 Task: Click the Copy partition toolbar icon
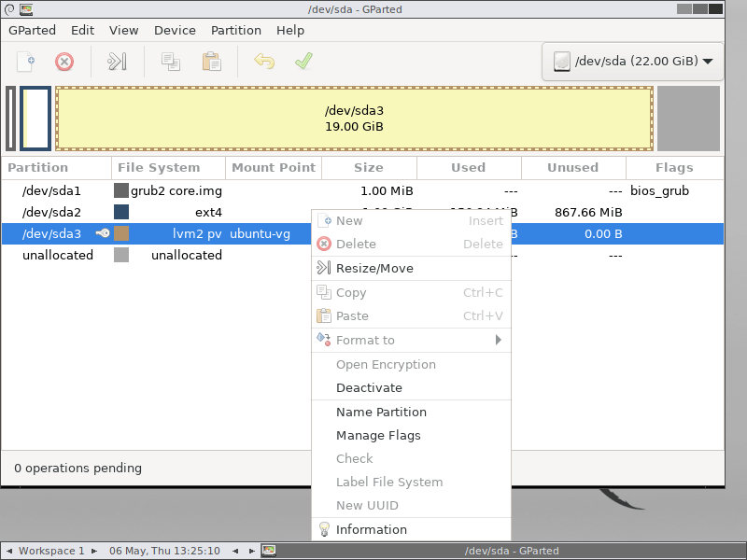[x=172, y=61]
